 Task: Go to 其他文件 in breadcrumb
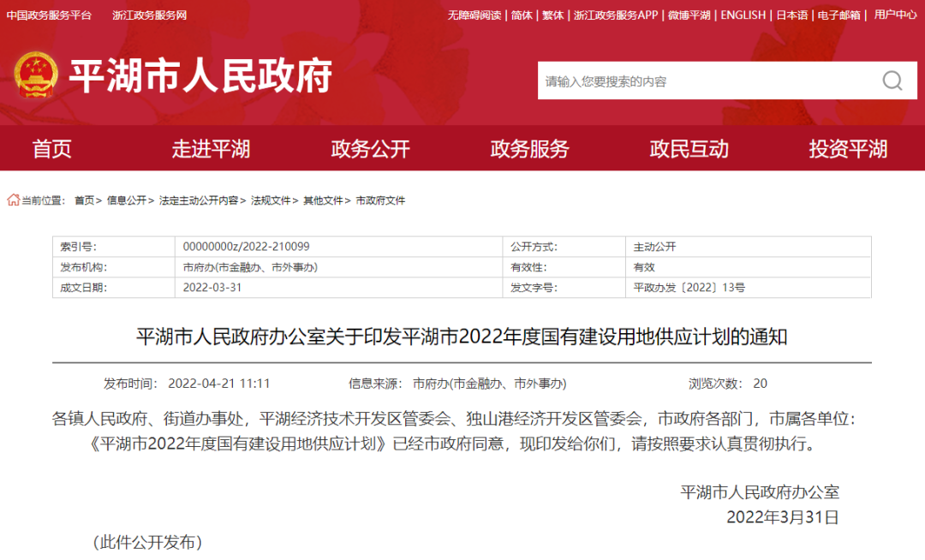pos(323,200)
